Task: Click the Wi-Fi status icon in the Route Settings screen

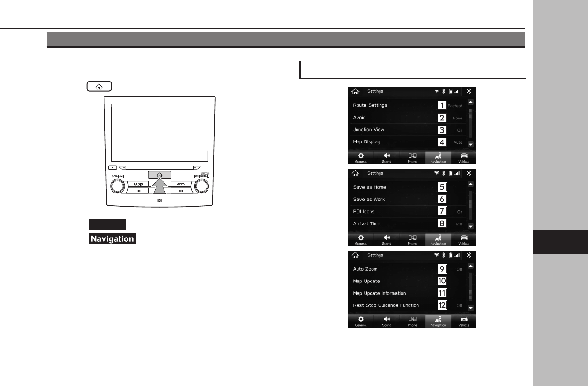Action: tap(437, 91)
